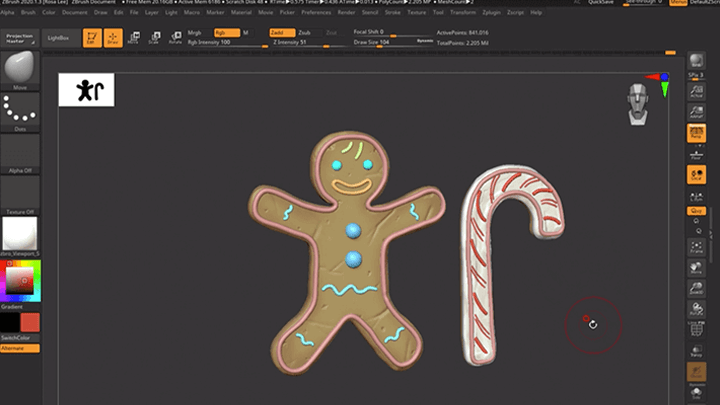The image size is (720, 405).
Task: Toggle the Ghost transparency button
Action: point(696,371)
